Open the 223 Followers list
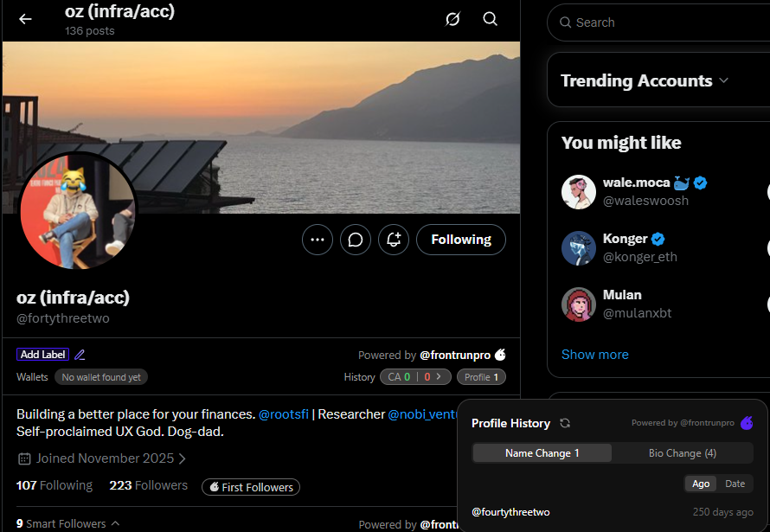 pyautogui.click(x=148, y=485)
